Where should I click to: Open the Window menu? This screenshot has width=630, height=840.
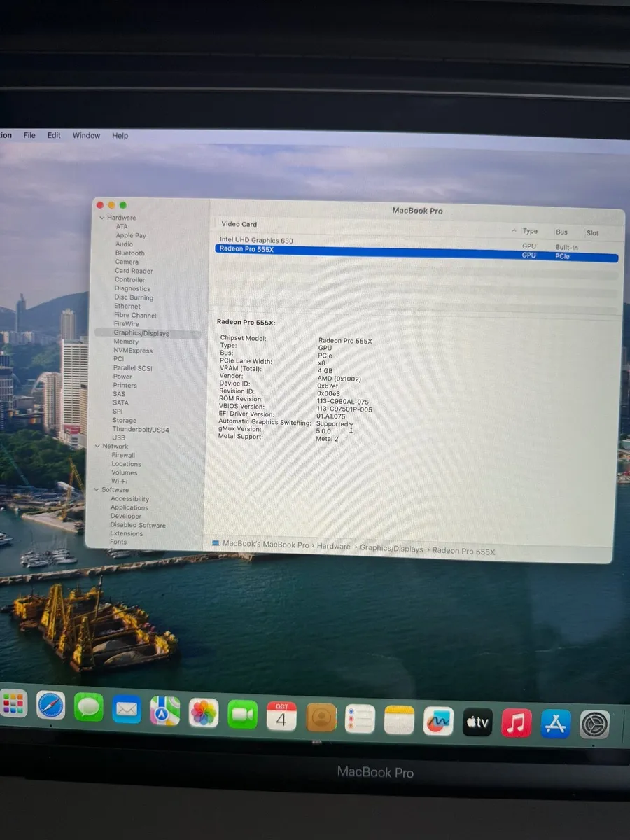coord(86,135)
